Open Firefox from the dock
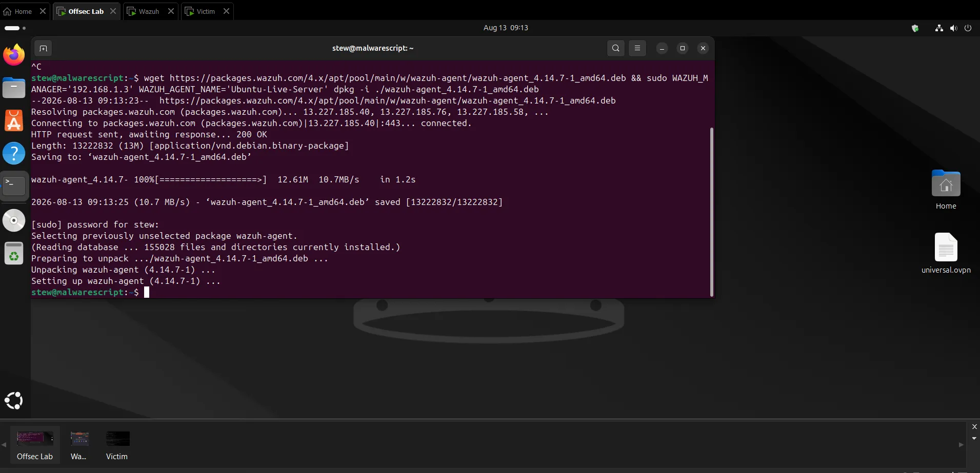The height and width of the screenshot is (473, 980). coord(14,55)
